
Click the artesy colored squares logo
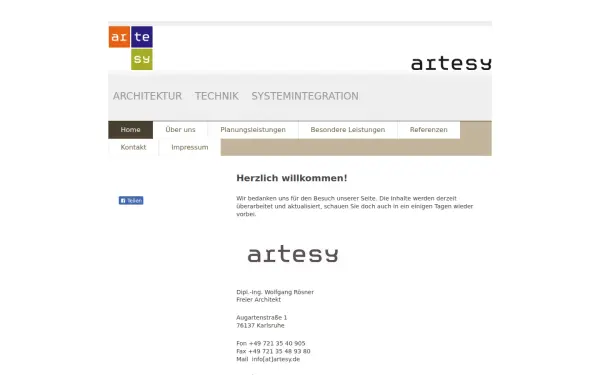[x=130, y=48]
